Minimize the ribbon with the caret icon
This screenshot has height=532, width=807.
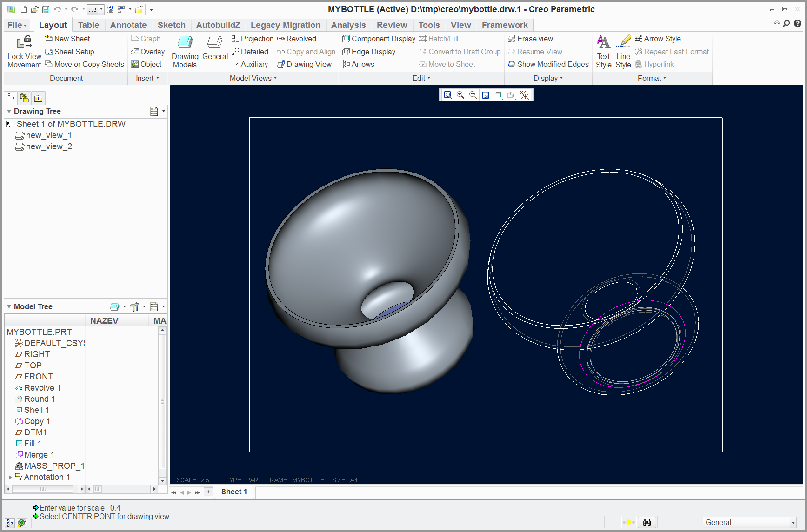click(x=777, y=23)
